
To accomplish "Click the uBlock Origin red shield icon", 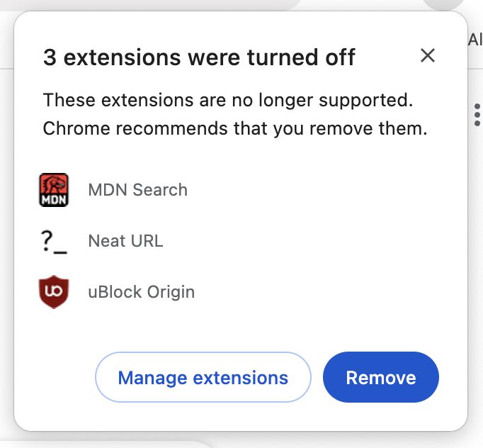I will pyautogui.click(x=54, y=292).
